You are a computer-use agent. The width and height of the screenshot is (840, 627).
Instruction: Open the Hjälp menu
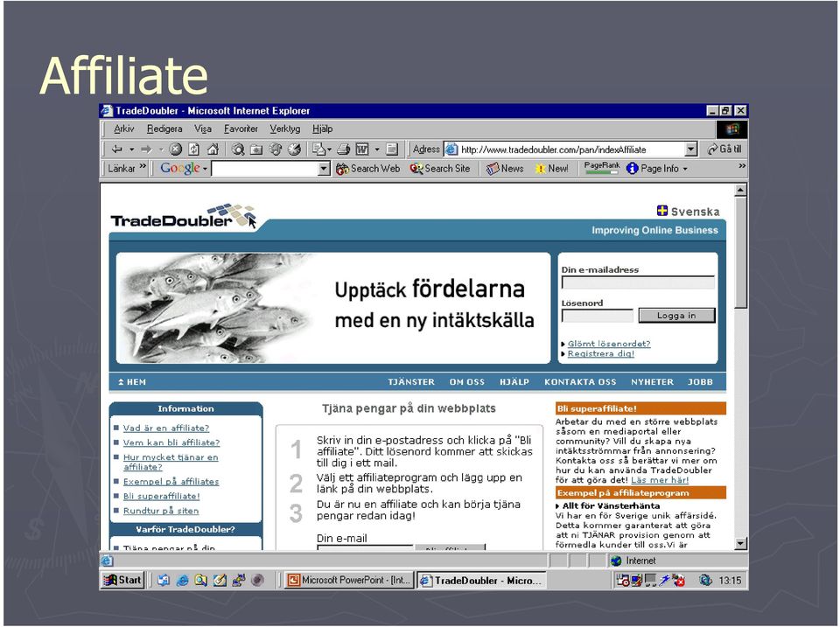point(323,129)
